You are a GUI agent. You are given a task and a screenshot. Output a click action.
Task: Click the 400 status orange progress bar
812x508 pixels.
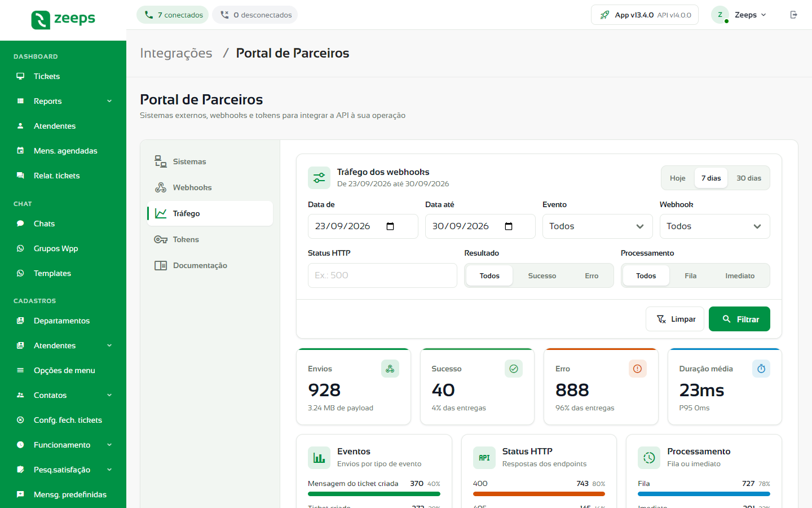[x=539, y=494]
